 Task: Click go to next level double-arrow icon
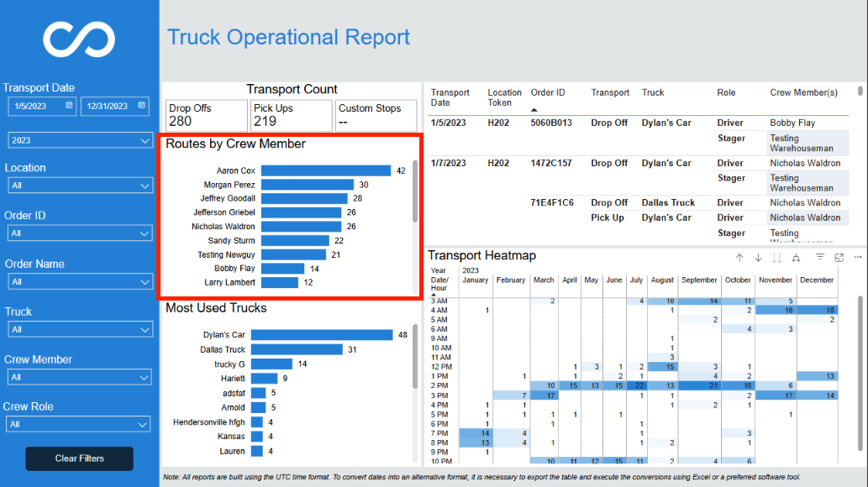pos(777,257)
